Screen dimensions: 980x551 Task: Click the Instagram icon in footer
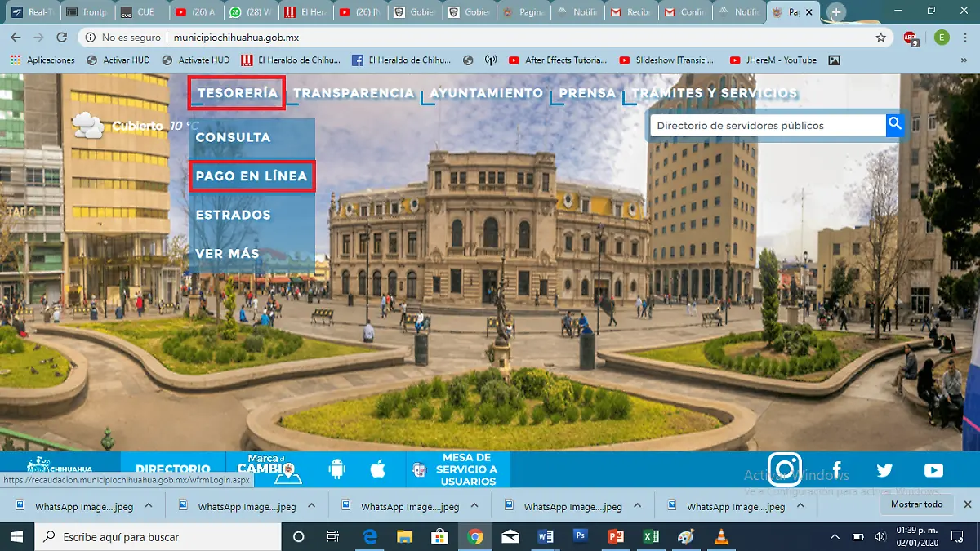click(785, 469)
